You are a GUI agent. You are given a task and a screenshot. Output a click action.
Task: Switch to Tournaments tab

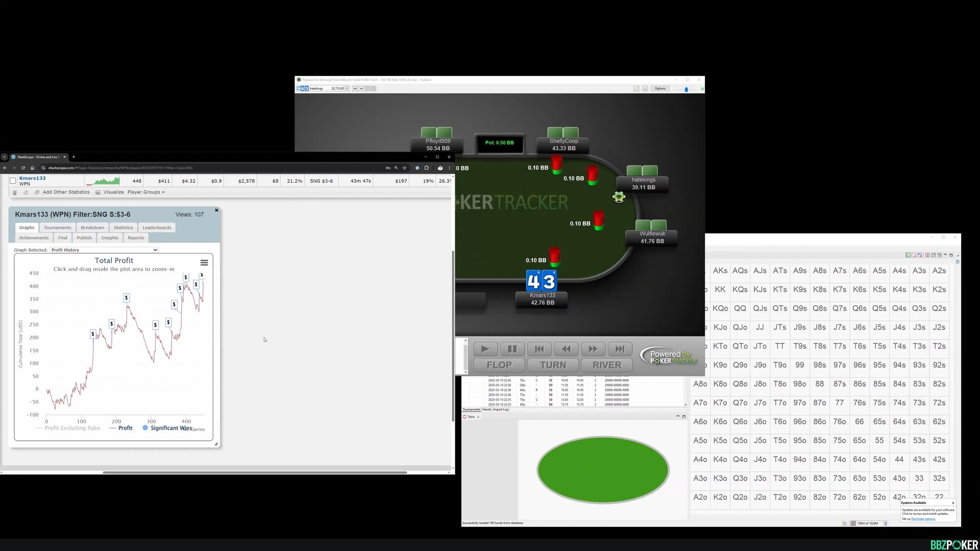57,228
